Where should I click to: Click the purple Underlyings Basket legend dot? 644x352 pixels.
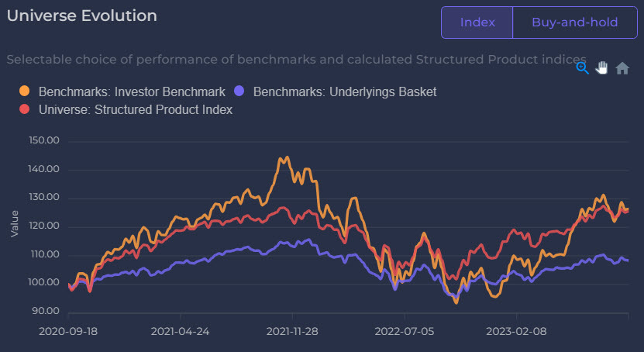point(240,91)
